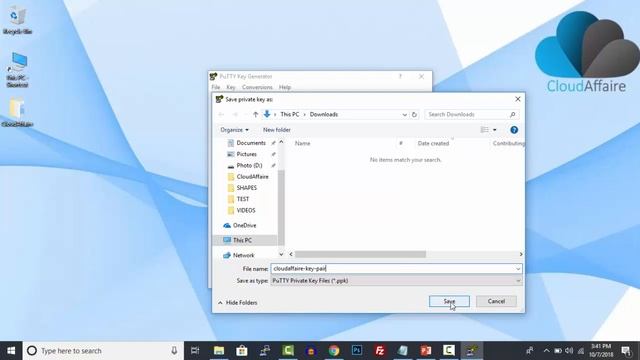
Task: Open the Windows Start menu
Action: pos(11,351)
